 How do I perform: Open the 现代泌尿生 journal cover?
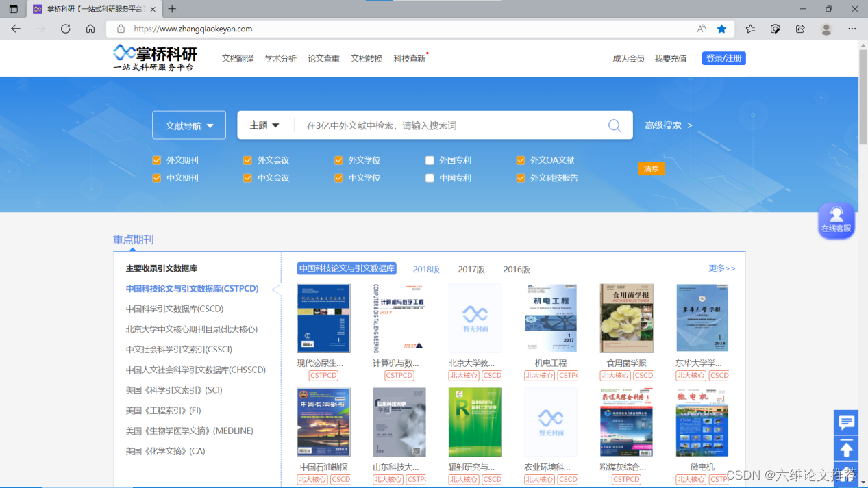pos(323,318)
